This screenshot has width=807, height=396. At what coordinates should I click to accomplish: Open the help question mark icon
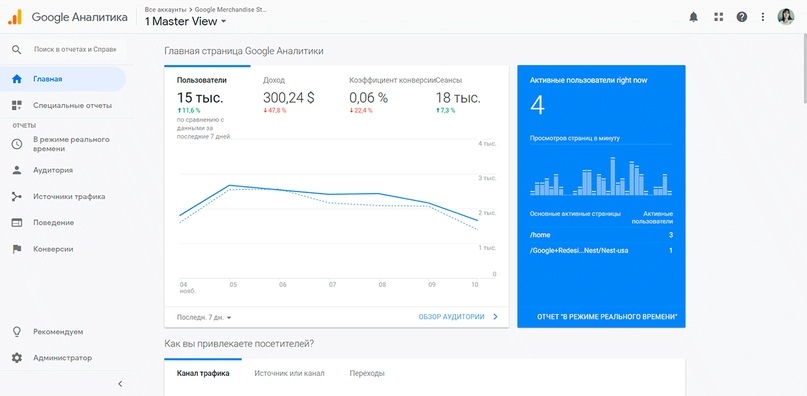(742, 17)
